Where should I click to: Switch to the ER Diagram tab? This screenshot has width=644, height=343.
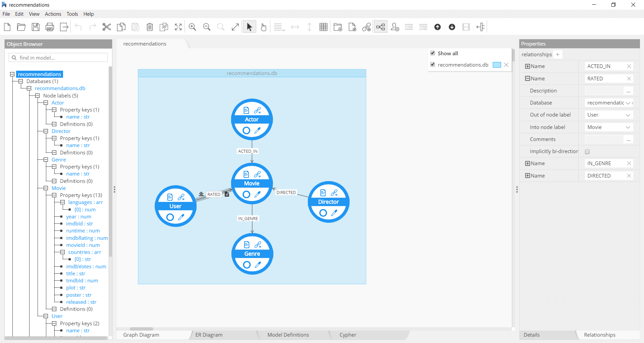pyautogui.click(x=209, y=335)
